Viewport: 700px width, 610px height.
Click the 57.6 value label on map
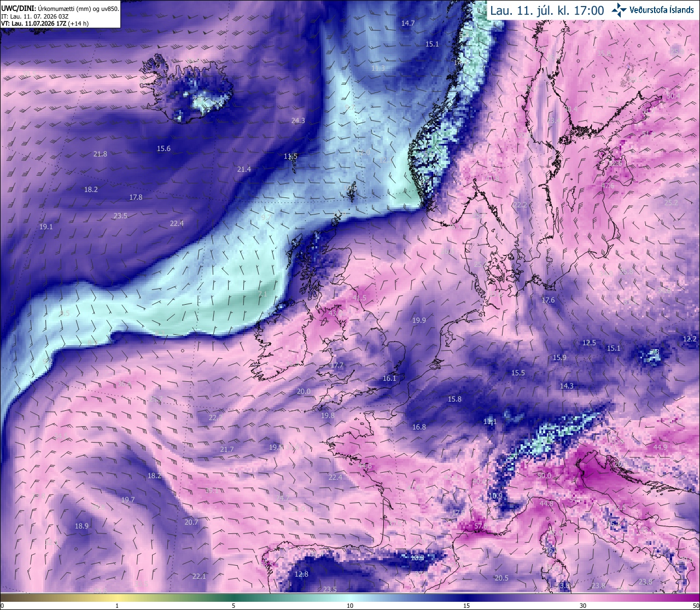pyautogui.click(x=481, y=527)
